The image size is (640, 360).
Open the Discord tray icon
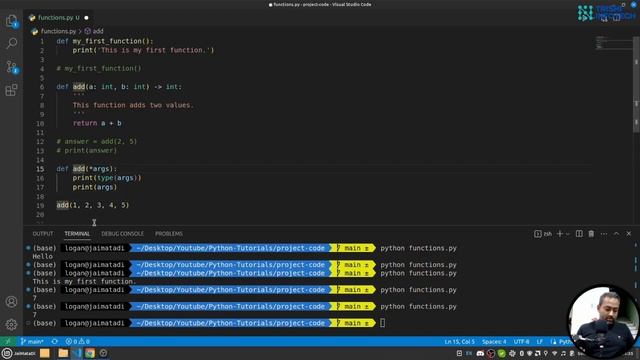(480, 353)
